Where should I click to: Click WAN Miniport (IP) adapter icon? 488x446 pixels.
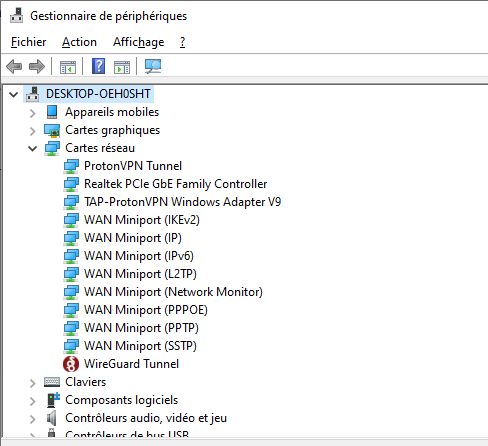71,238
